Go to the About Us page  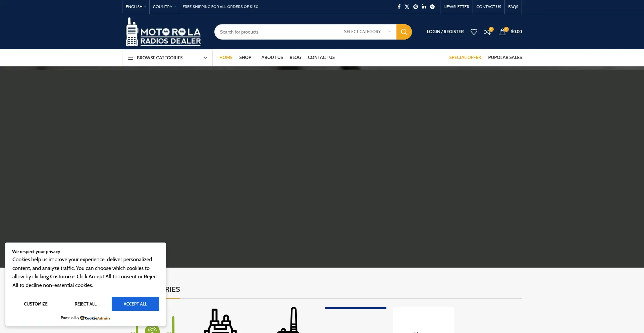click(x=272, y=57)
